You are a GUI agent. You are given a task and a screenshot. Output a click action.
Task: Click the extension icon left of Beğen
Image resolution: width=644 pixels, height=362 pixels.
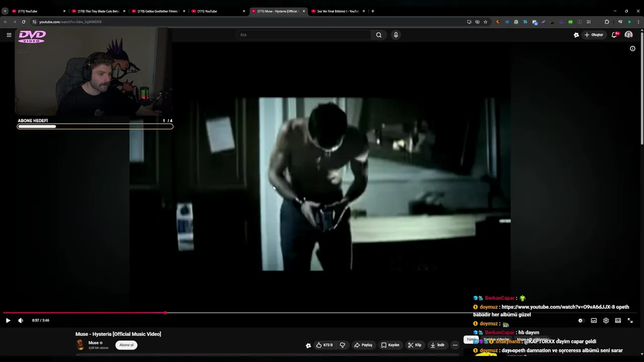coord(308,345)
